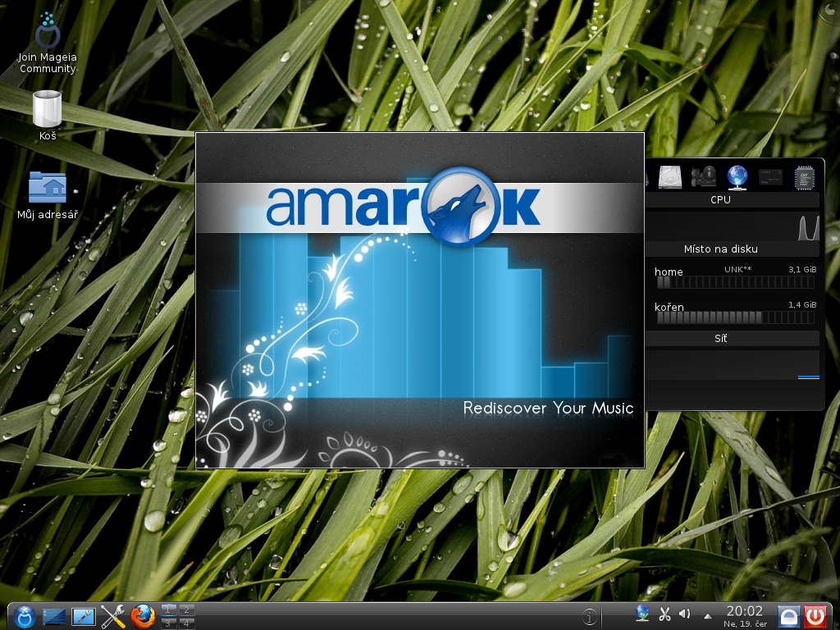Click the show desktop panel icon
840x630 pixels.
coord(54,617)
